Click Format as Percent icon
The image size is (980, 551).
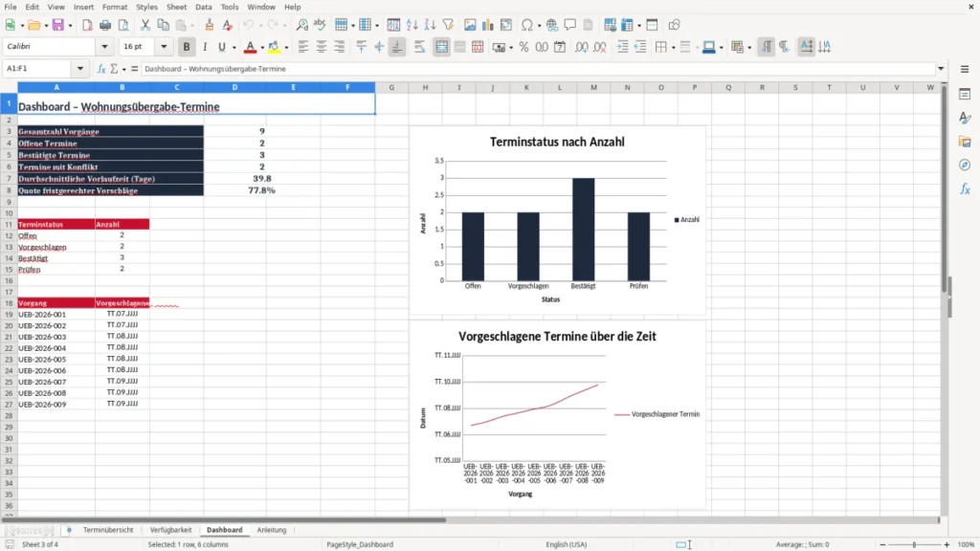pyautogui.click(x=523, y=47)
